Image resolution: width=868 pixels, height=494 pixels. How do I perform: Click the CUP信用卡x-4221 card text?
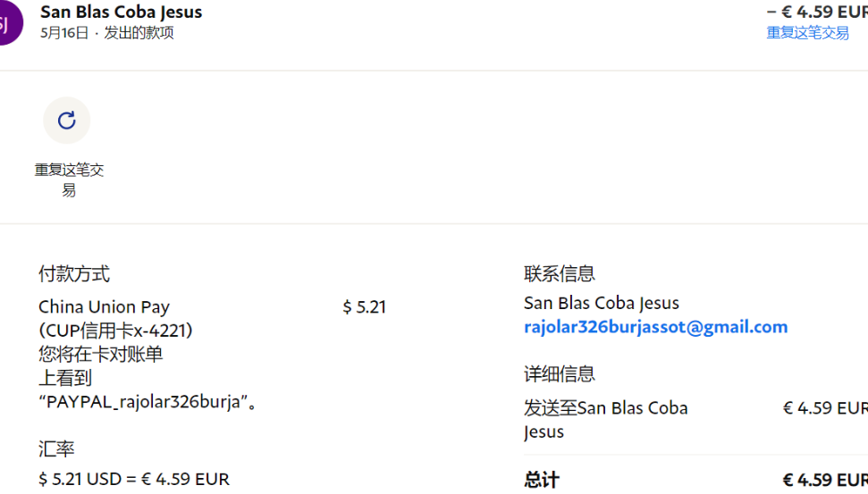(115, 331)
